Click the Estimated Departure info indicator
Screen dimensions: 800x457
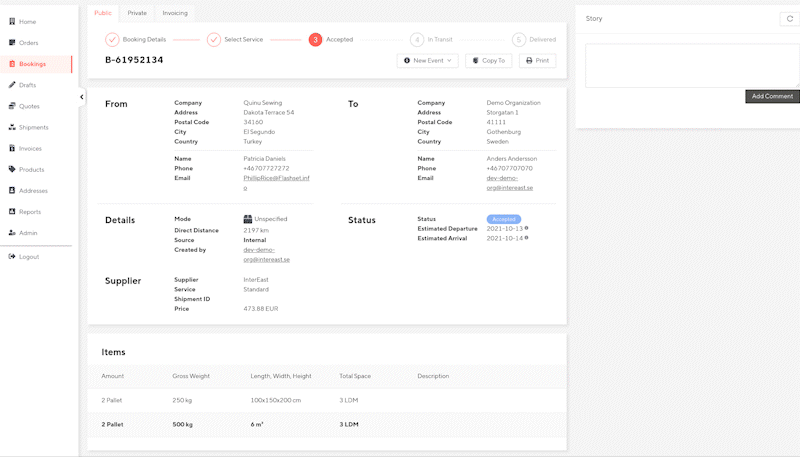click(x=526, y=229)
